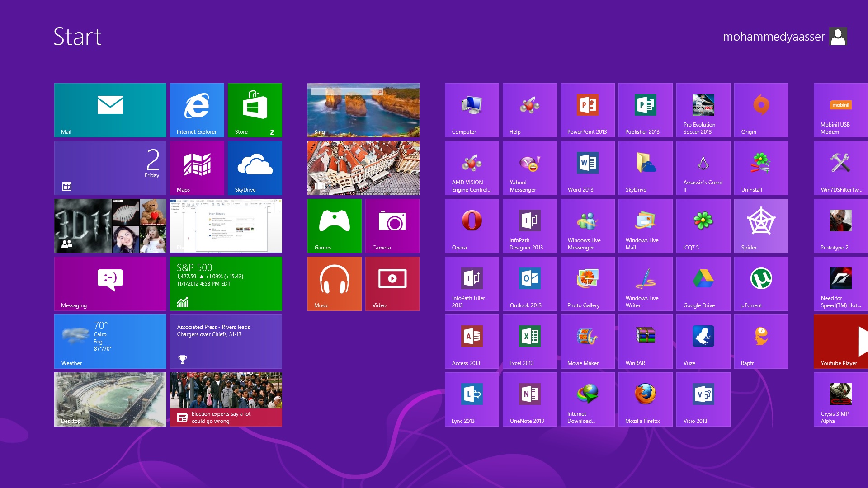The height and width of the screenshot is (488, 868).
Task: Open Photo Gallery tile
Action: 588,284
